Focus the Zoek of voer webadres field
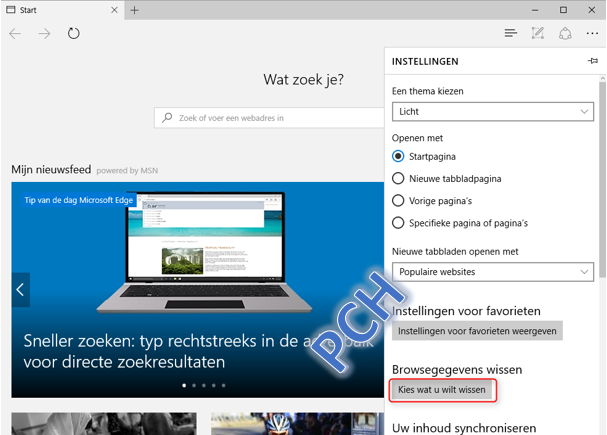The image size is (607, 435). 269,118
